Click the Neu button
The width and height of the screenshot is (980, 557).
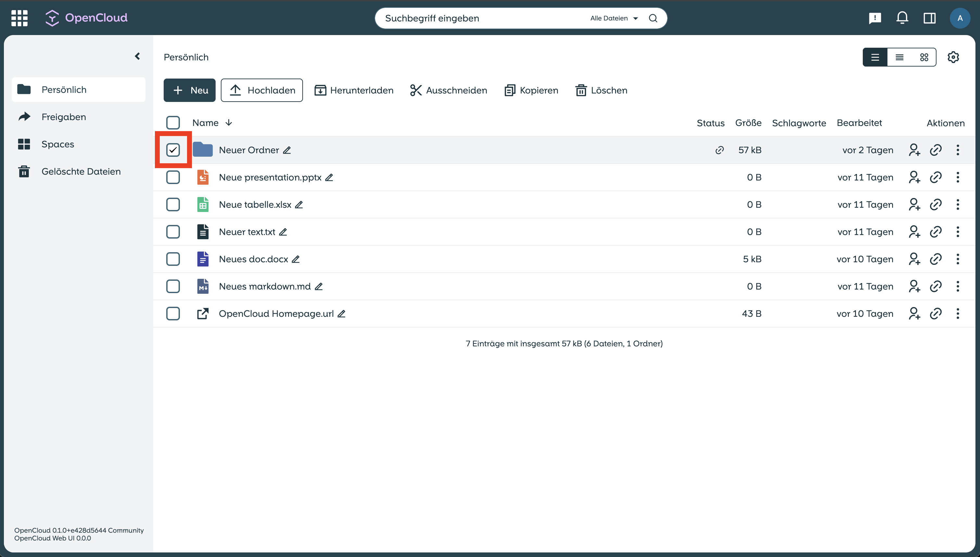[189, 90]
